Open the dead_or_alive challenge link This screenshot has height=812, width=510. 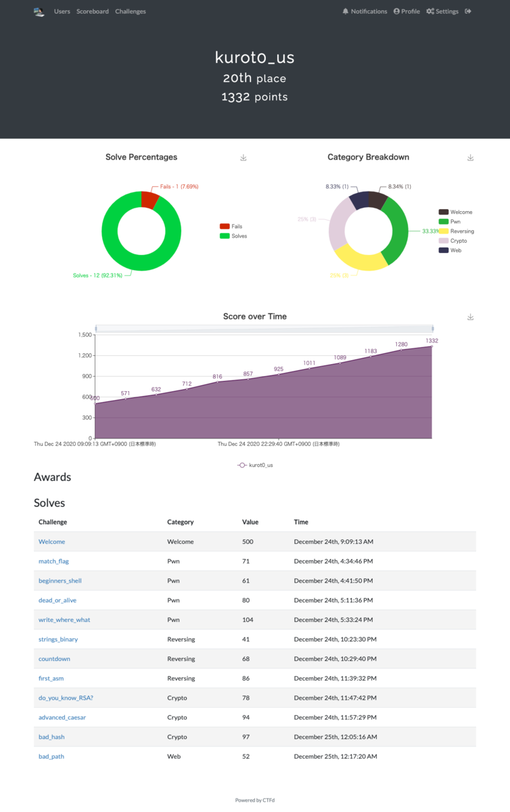[x=57, y=600]
